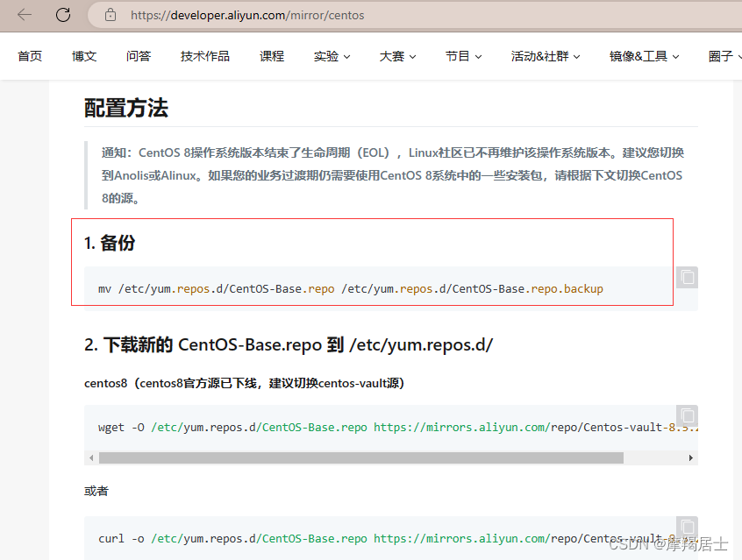Expand the 圈子 dropdown menu

pyautogui.click(x=725, y=56)
